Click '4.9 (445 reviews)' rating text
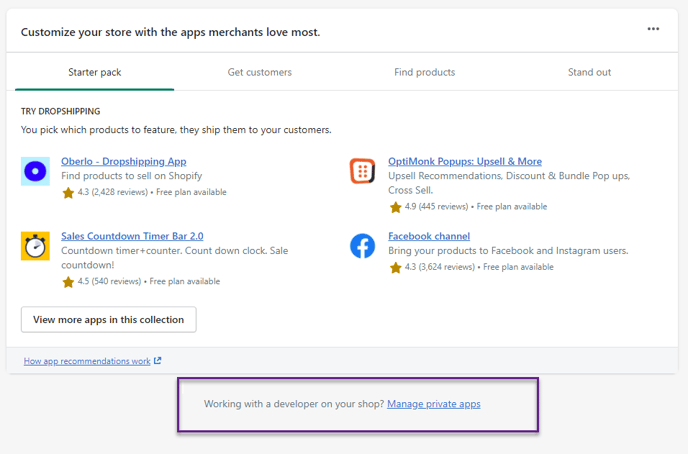The width and height of the screenshot is (688, 454). pos(437,207)
